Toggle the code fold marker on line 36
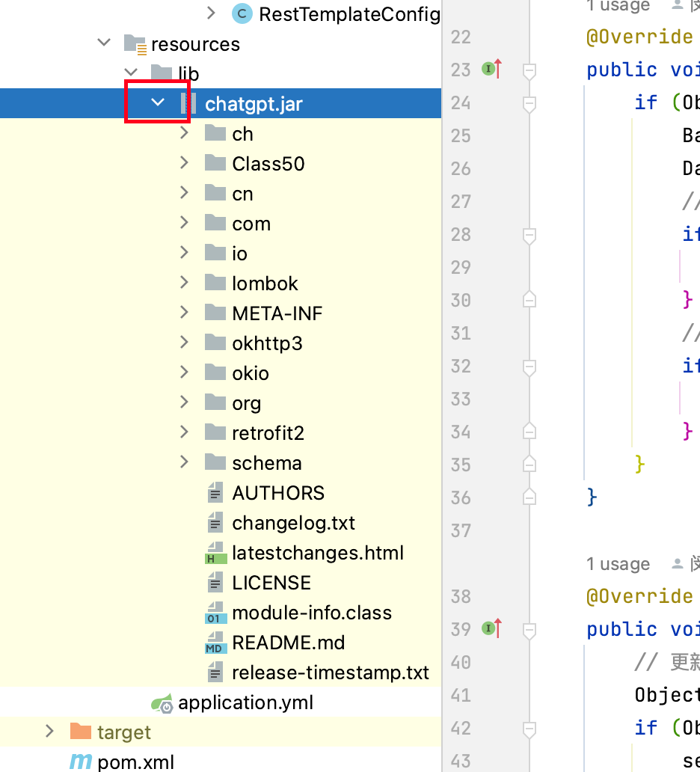 click(529, 497)
